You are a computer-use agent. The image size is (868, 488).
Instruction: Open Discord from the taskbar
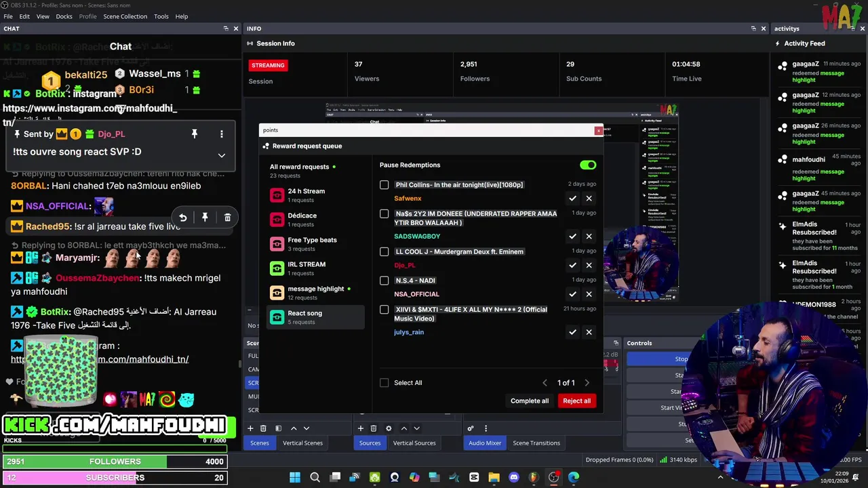click(x=513, y=478)
